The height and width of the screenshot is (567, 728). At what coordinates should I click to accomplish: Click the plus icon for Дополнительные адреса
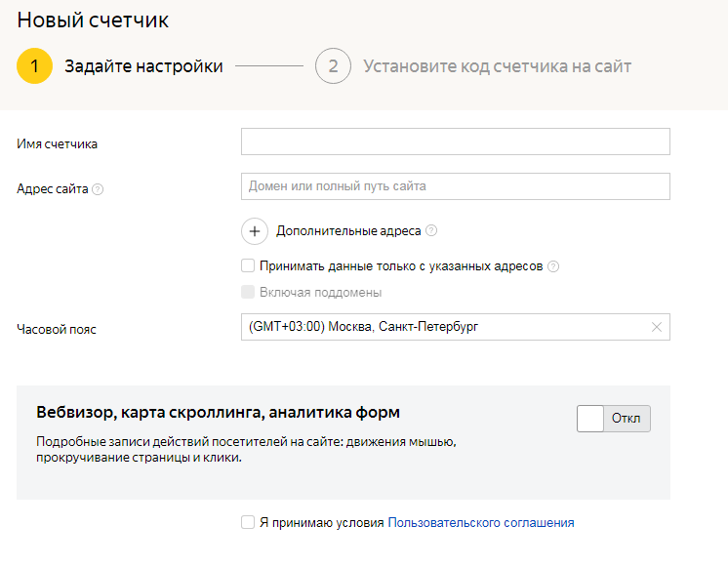click(254, 231)
